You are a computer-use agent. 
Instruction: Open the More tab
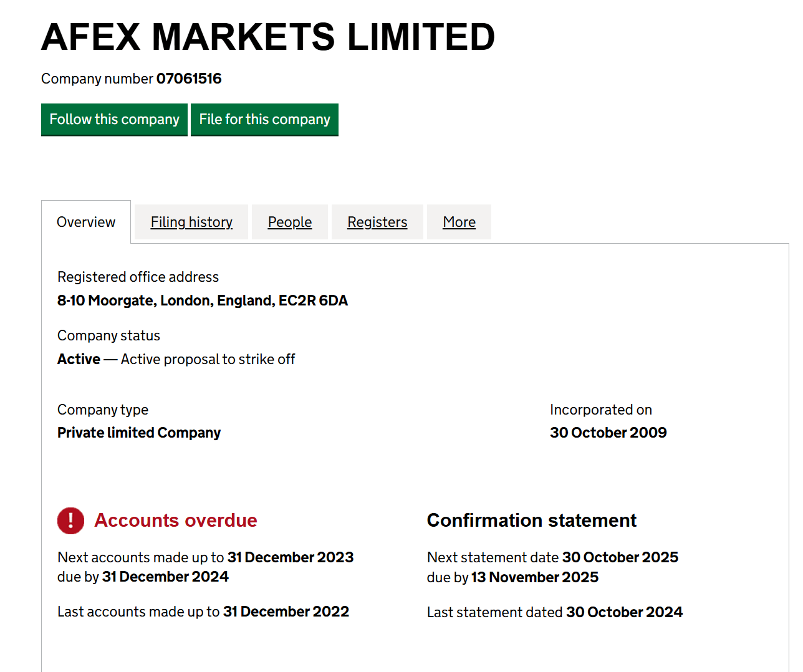tap(459, 222)
